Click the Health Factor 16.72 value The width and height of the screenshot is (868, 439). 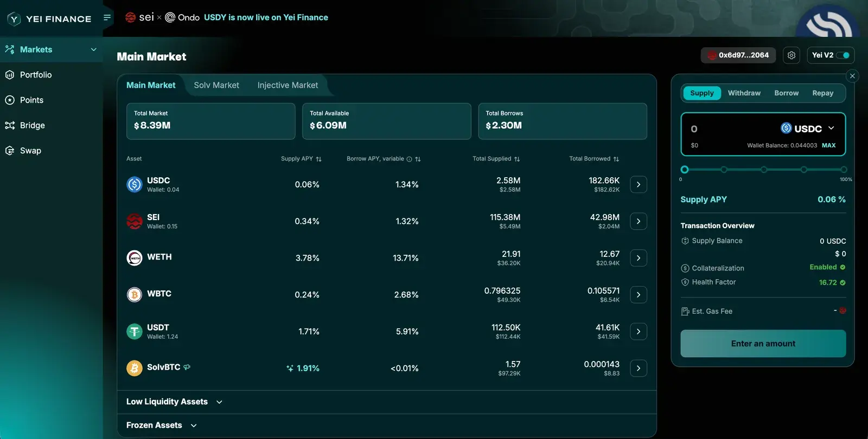coord(832,282)
